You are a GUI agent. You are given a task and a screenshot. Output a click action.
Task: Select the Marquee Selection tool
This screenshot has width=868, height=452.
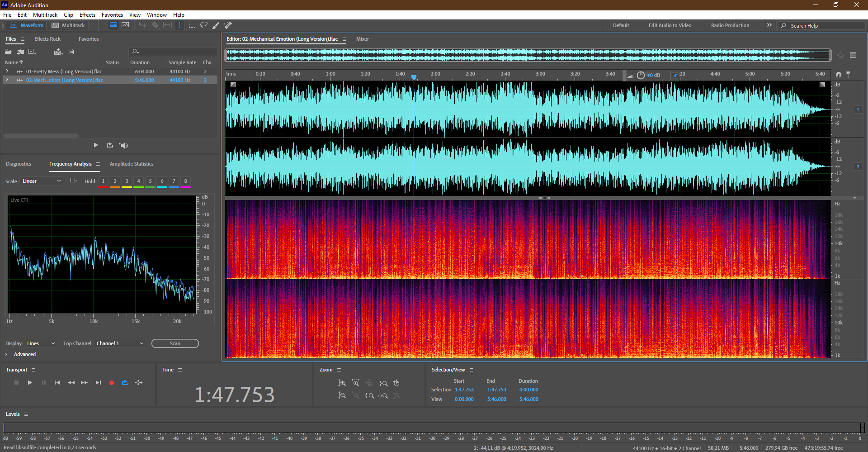tap(192, 25)
